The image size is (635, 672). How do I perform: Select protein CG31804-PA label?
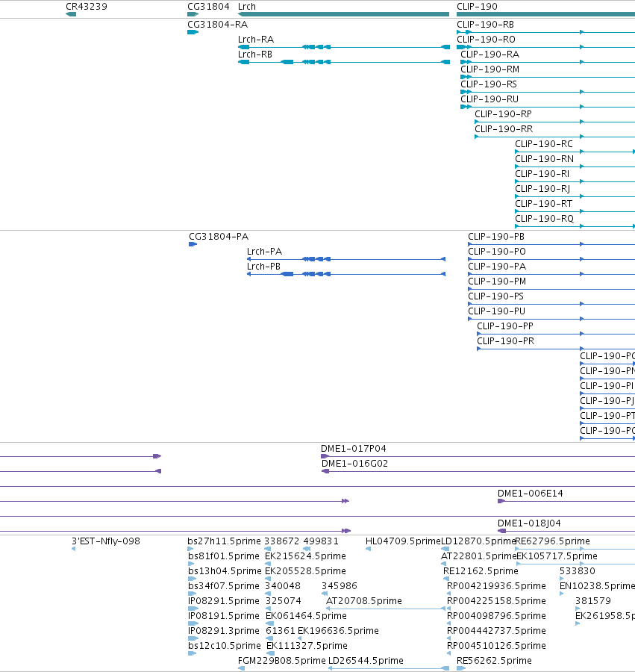pyautogui.click(x=219, y=237)
